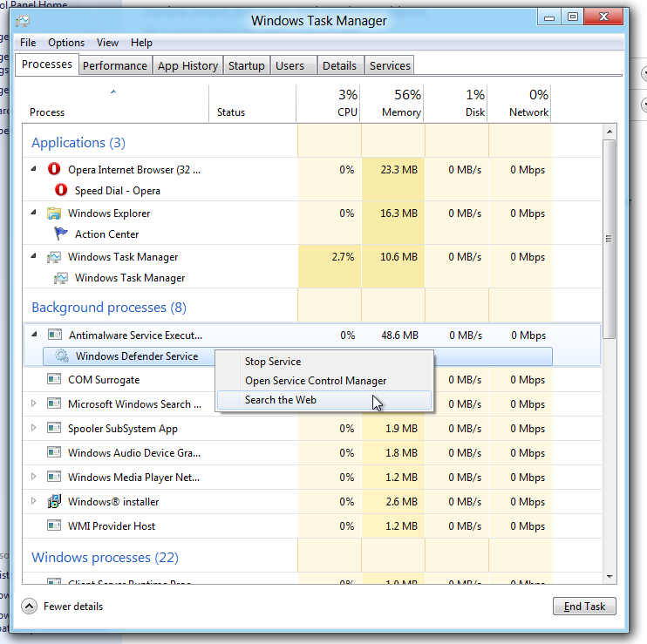
Task: Click the scrollbar up arrow
Action: tap(610, 132)
